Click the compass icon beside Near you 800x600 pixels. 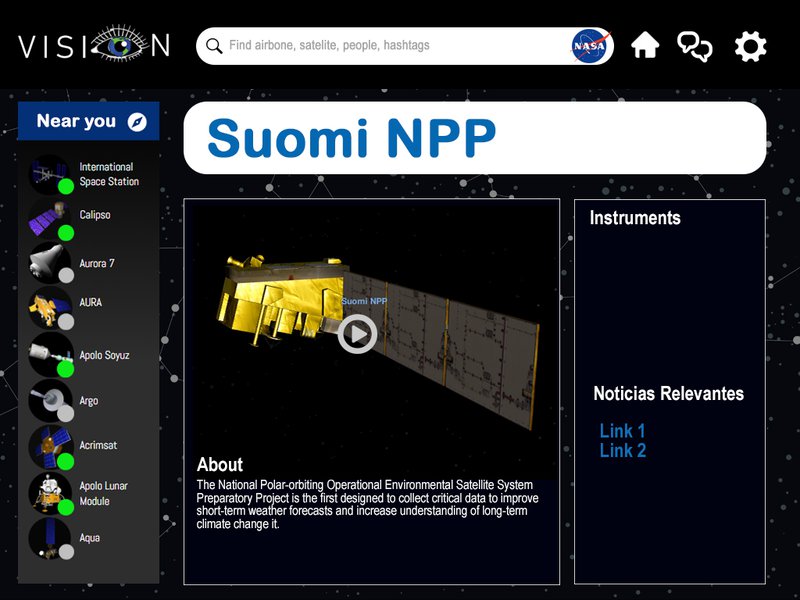click(x=137, y=122)
